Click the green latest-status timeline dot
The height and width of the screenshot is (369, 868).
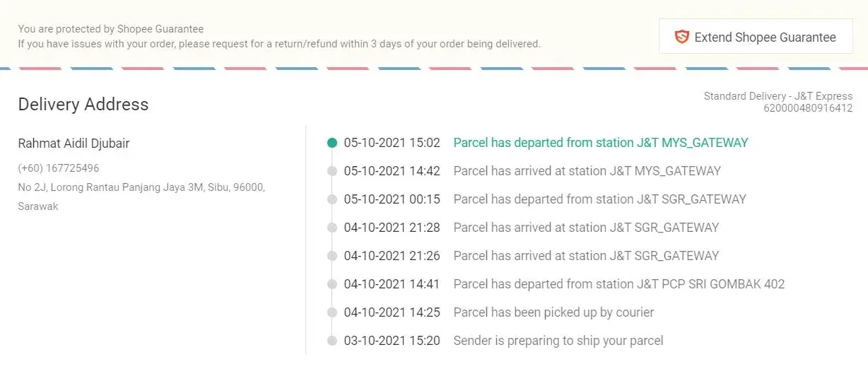pyautogui.click(x=332, y=143)
